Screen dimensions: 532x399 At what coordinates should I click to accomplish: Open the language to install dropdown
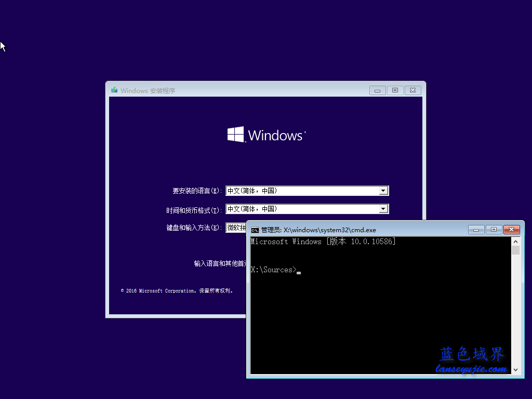383,191
